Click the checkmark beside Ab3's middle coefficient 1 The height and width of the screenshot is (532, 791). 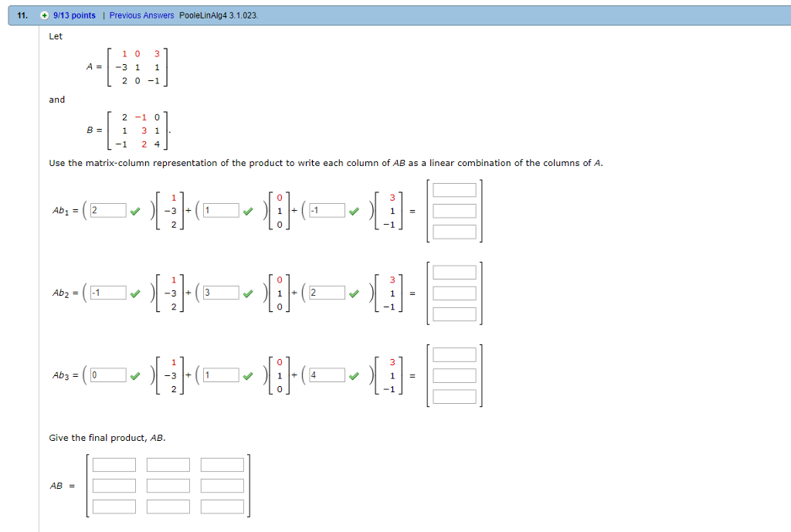coord(249,376)
